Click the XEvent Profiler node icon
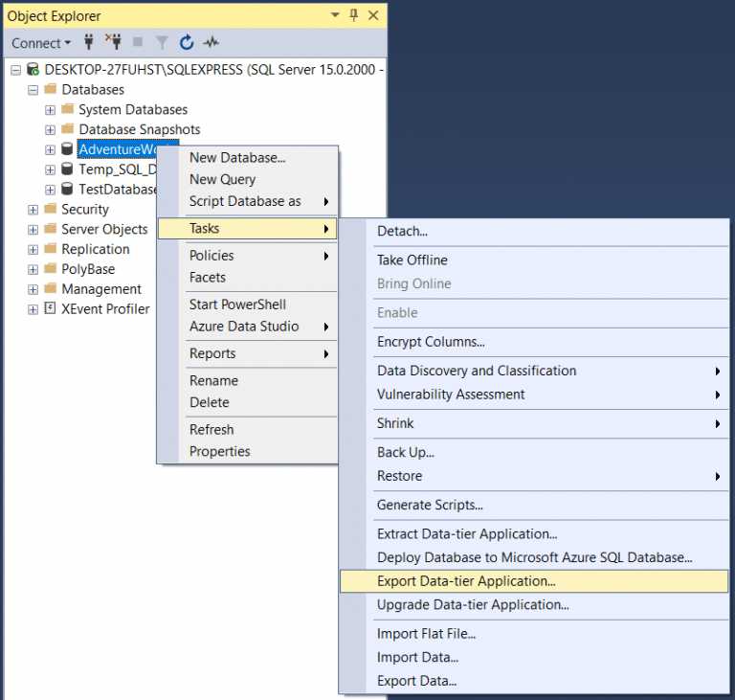 pos(50,309)
